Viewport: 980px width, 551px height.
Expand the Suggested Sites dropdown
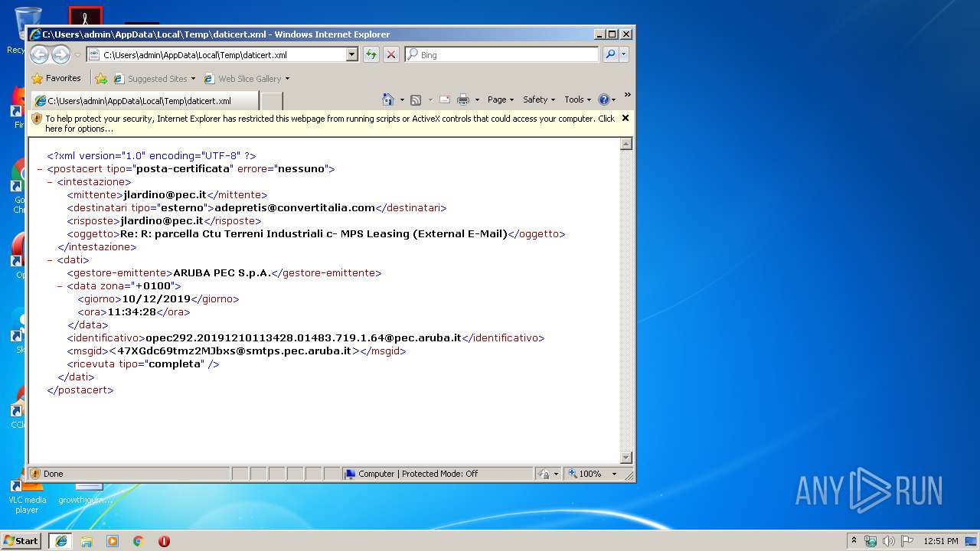[193, 79]
